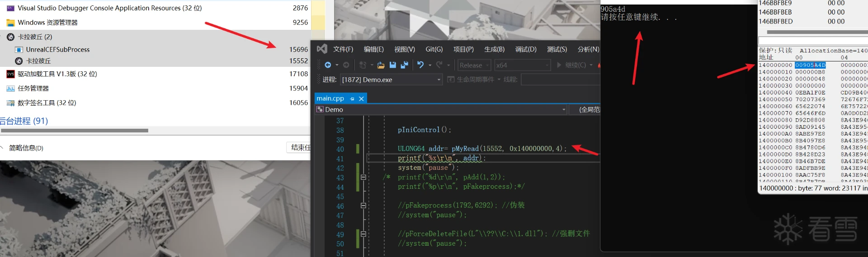Click the 卡拉彼丘 (2) group icon

(x=10, y=37)
